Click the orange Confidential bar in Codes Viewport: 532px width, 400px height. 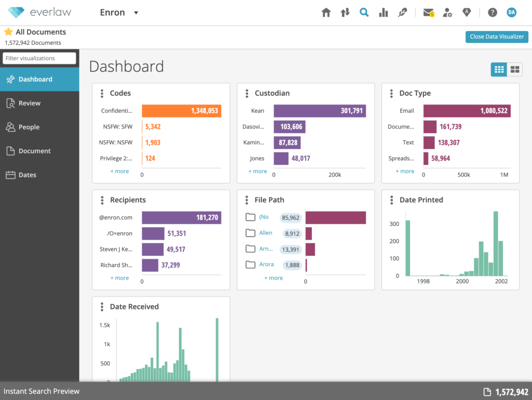(181, 111)
